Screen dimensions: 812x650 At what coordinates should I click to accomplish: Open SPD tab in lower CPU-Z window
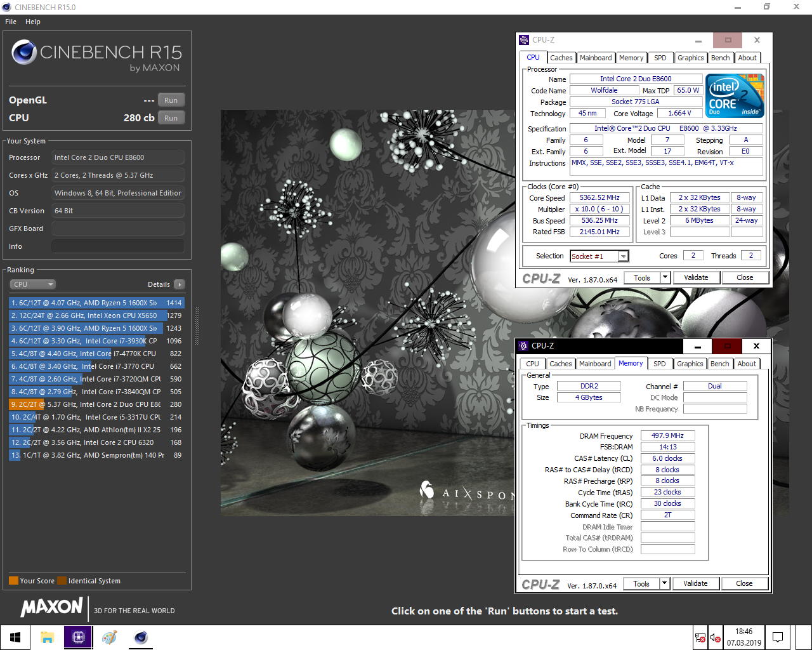660,364
